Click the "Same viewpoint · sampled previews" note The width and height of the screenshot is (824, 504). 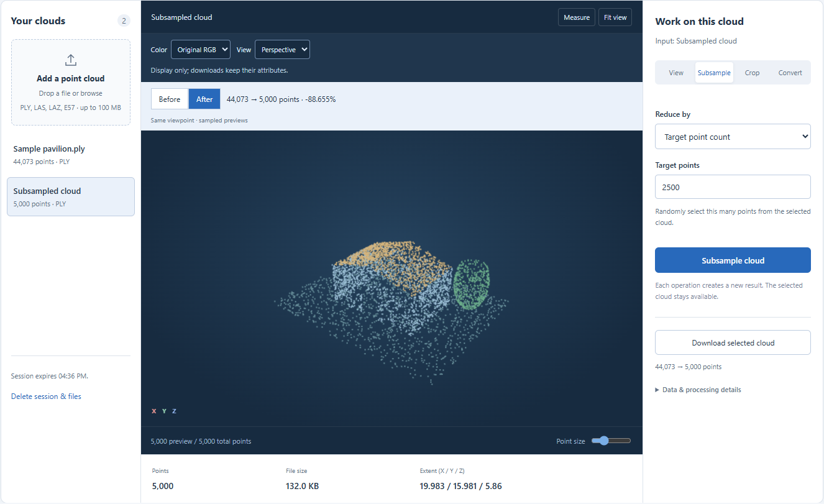click(199, 120)
